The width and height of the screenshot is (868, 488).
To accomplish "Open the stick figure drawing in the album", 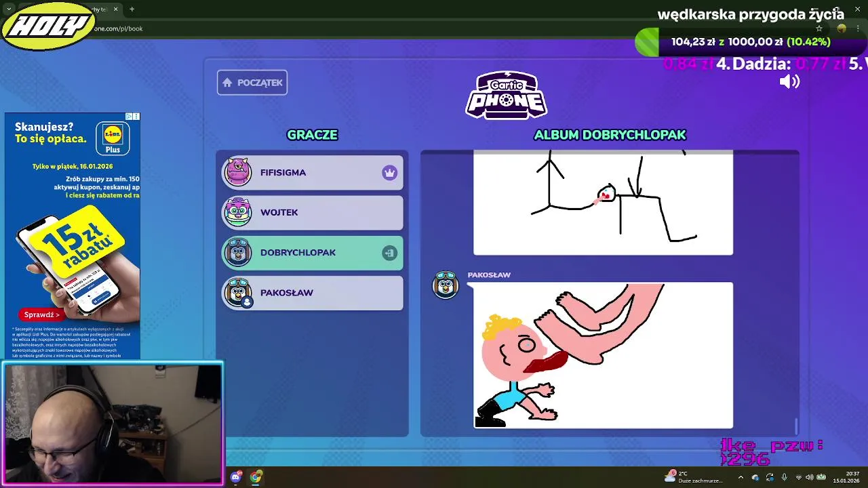I will pyautogui.click(x=603, y=203).
